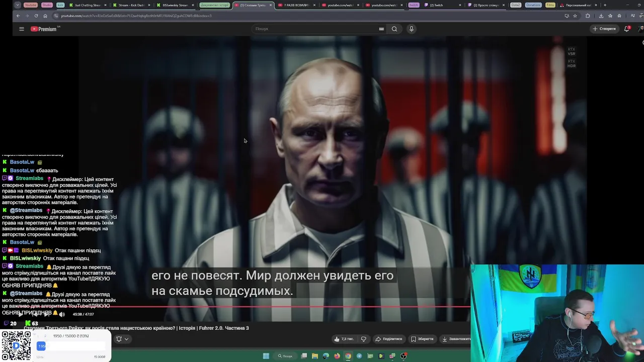644x362 pixels.
Task: Click Поділитися share button
Action: coord(389,339)
